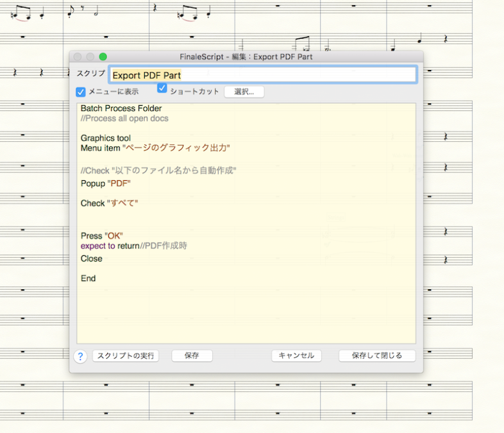The height and width of the screenshot is (433, 504).
Task: Click the expect to return line
Action: [x=134, y=246]
